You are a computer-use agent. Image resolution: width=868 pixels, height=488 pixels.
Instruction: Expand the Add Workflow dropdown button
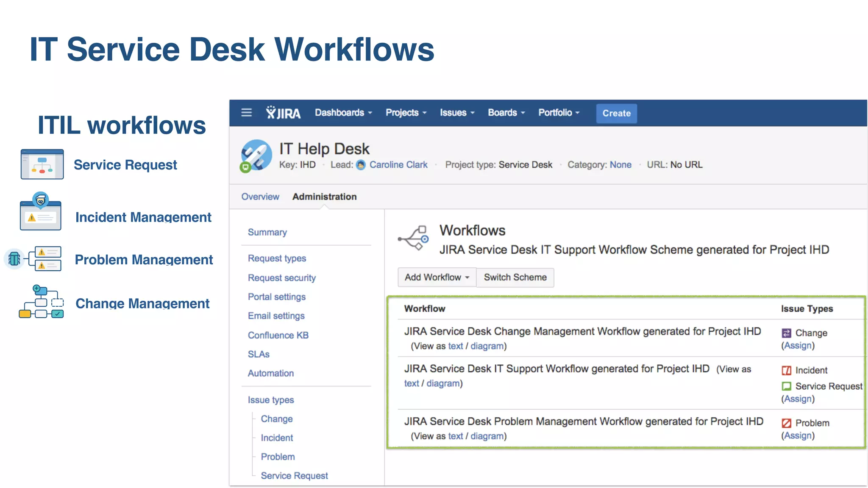click(x=437, y=277)
